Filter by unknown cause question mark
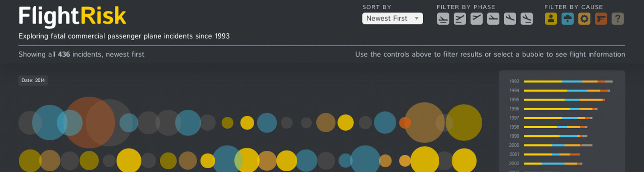644x172 pixels. coord(618,19)
